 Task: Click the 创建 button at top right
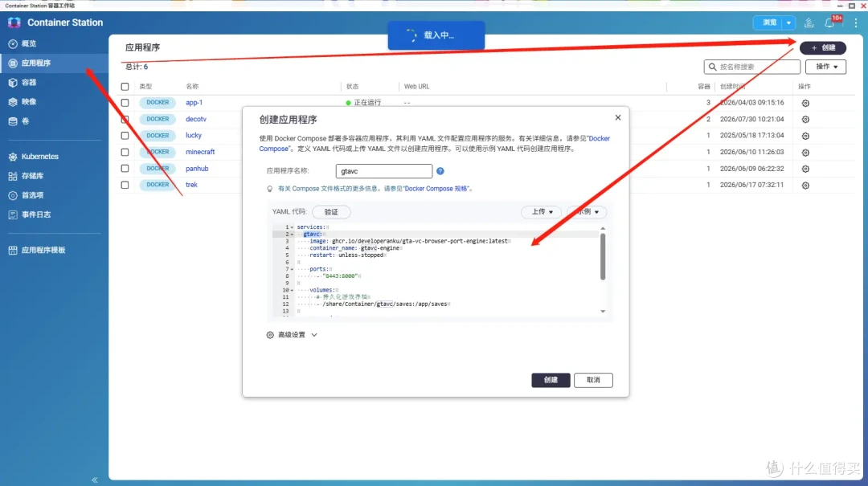point(823,48)
